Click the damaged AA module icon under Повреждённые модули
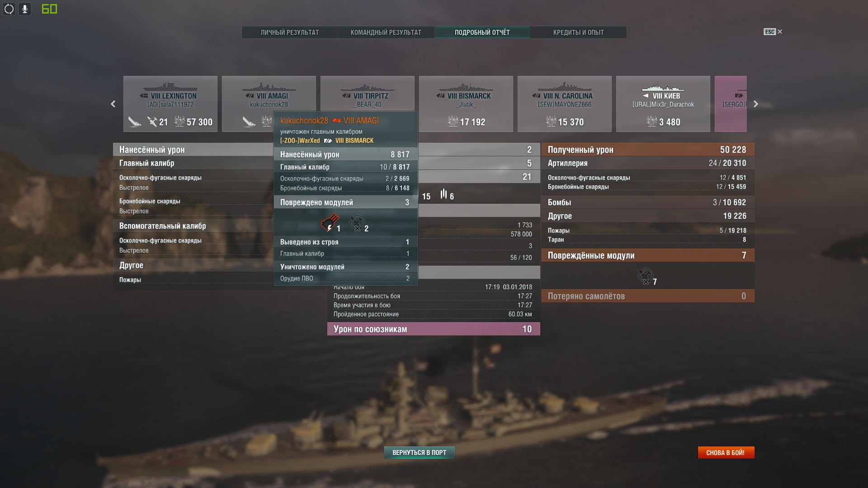Viewport: 868px width, 488px height. pyautogui.click(x=645, y=276)
